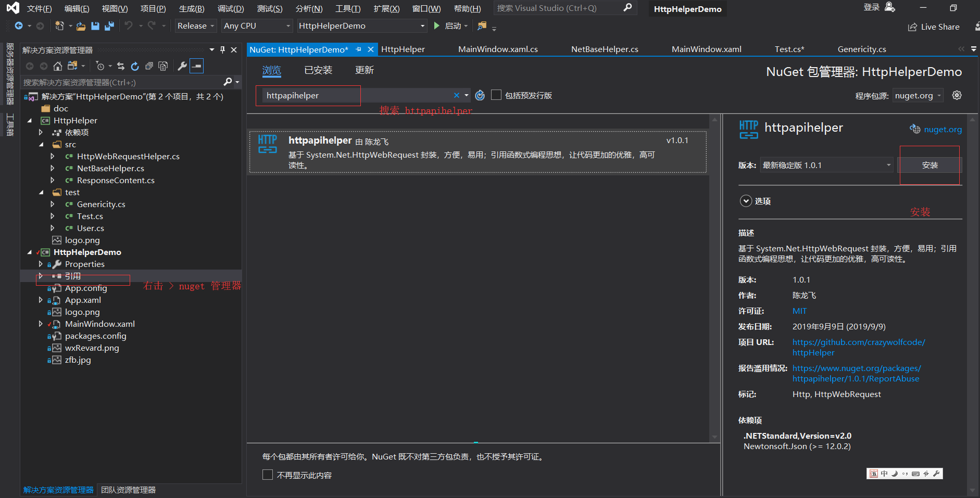Open the MIT license link
980x498 pixels.
pos(799,311)
